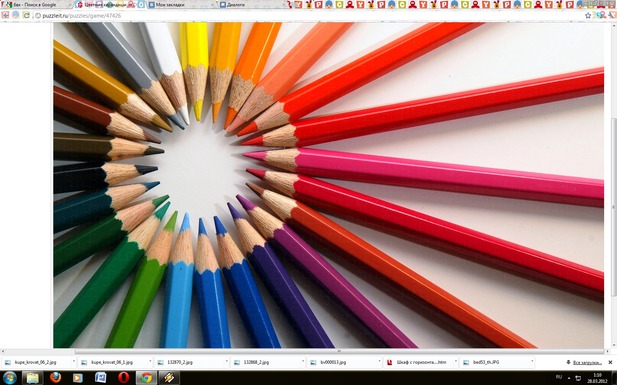Close the downloads bar
Screen dimensions: 617x385
tap(610, 362)
